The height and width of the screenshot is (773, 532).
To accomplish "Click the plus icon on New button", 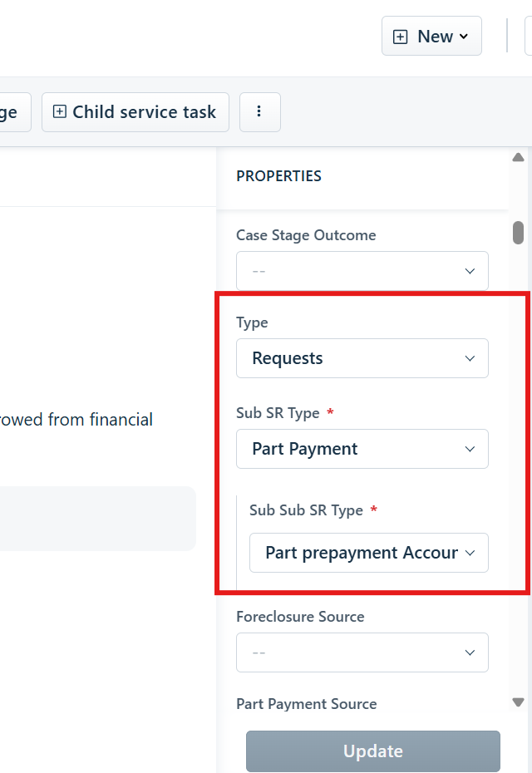I will (400, 37).
